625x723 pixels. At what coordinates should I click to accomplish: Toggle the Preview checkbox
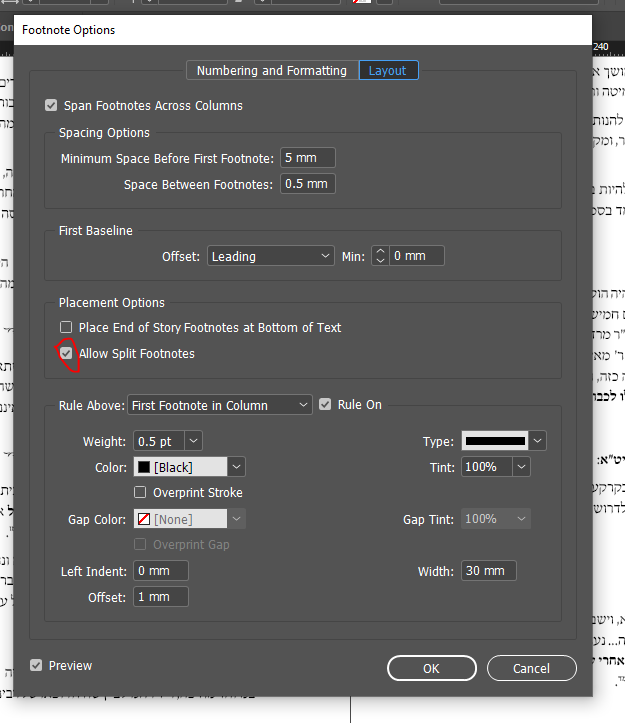36,665
